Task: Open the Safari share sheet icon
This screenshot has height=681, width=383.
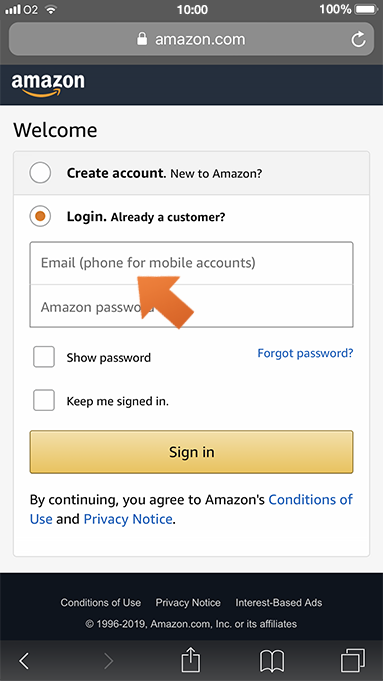Action: (x=192, y=660)
